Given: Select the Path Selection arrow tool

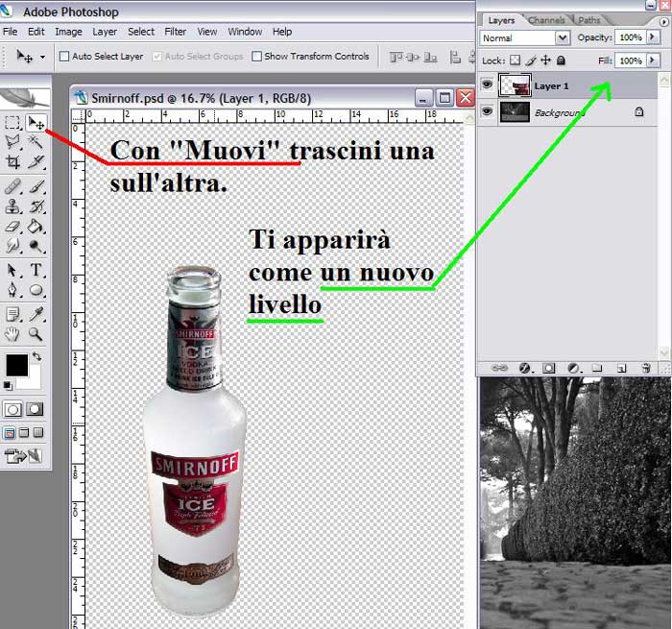Looking at the screenshot, I should (x=12, y=270).
